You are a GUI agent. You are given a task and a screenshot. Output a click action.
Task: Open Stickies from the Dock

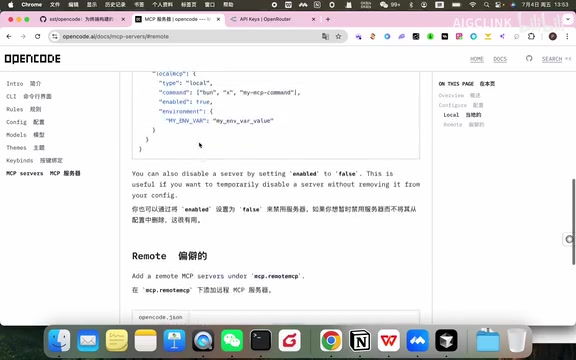click(x=117, y=340)
